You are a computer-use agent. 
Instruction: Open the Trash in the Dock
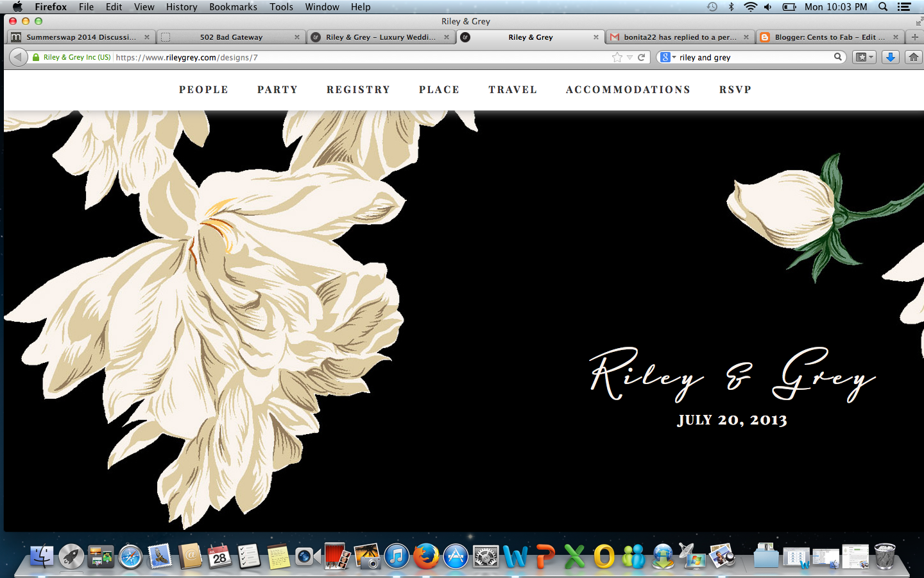click(885, 556)
